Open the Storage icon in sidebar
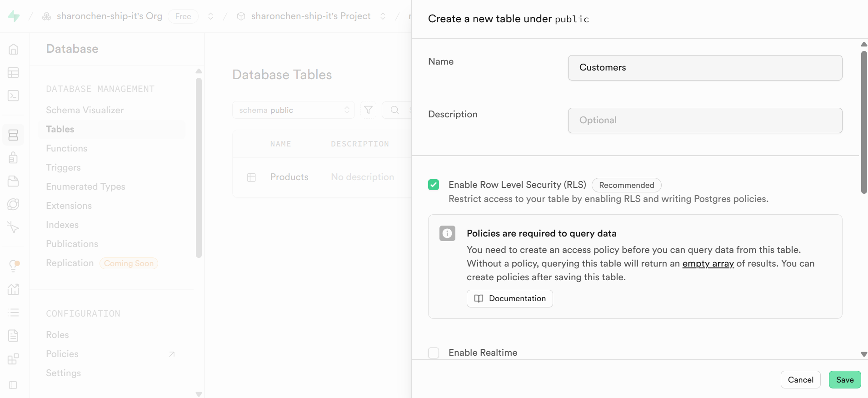 [x=13, y=181]
